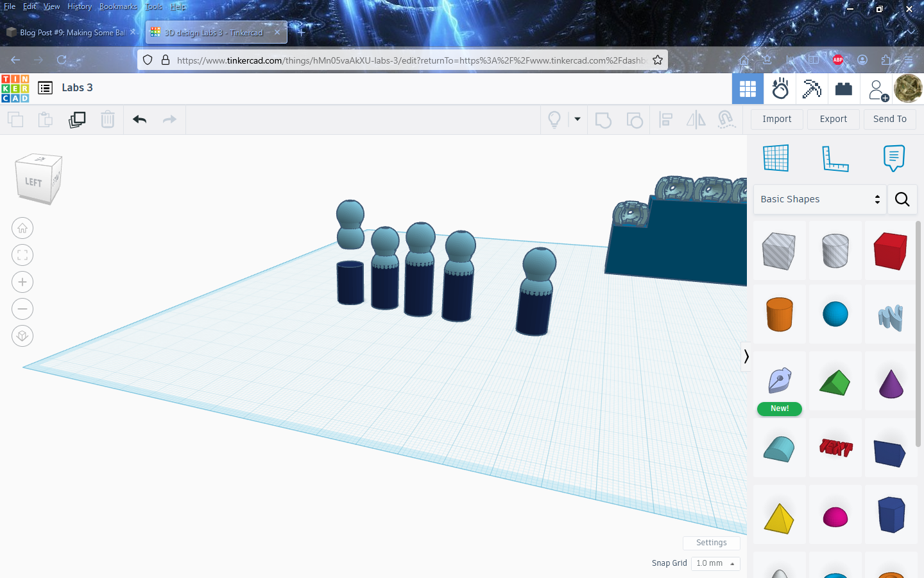Pick the navy Wedge shape
Viewport: 924px width, 578px height.
point(889,452)
